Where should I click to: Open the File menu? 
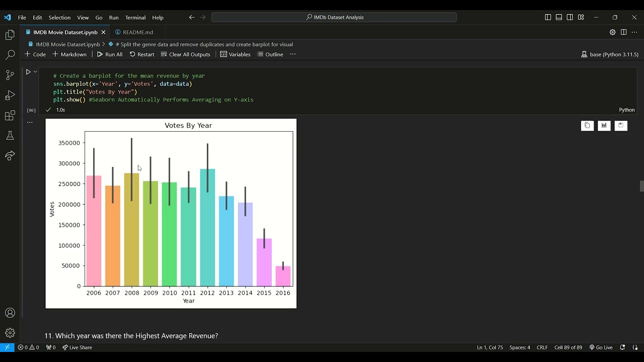[22, 17]
